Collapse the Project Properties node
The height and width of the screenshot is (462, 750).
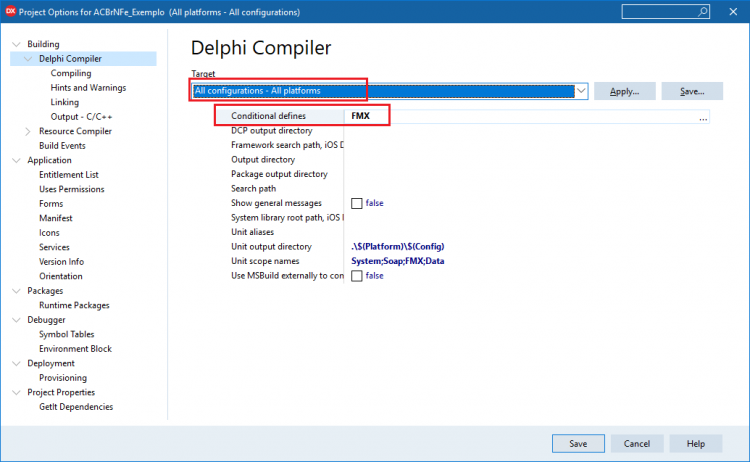click(x=16, y=393)
